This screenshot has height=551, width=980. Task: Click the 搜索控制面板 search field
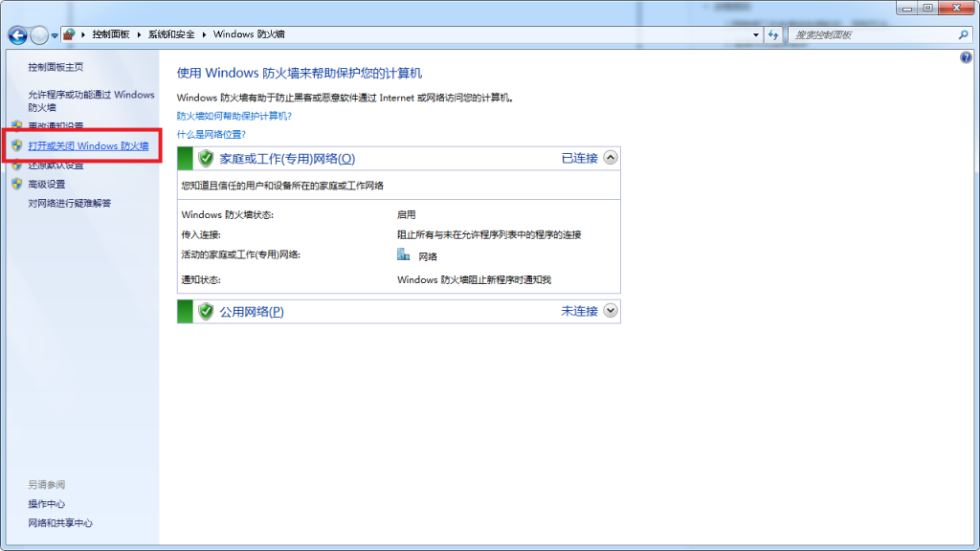click(871, 34)
